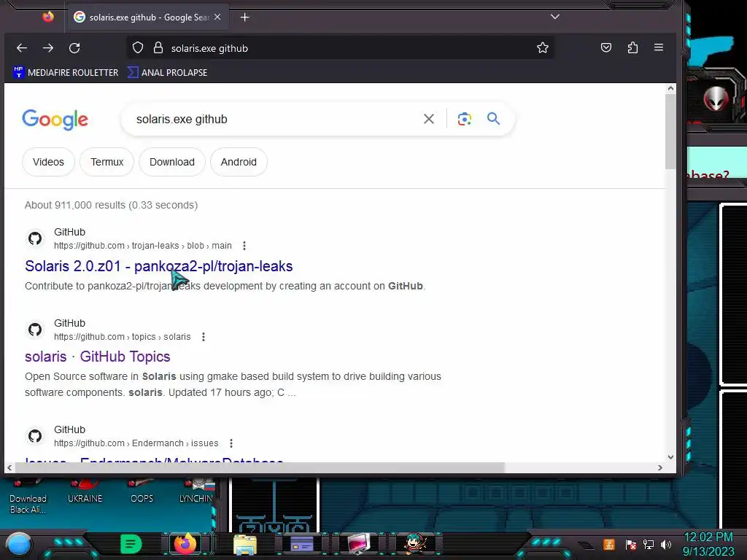Open the green notes taskbar icon

(x=131, y=544)
